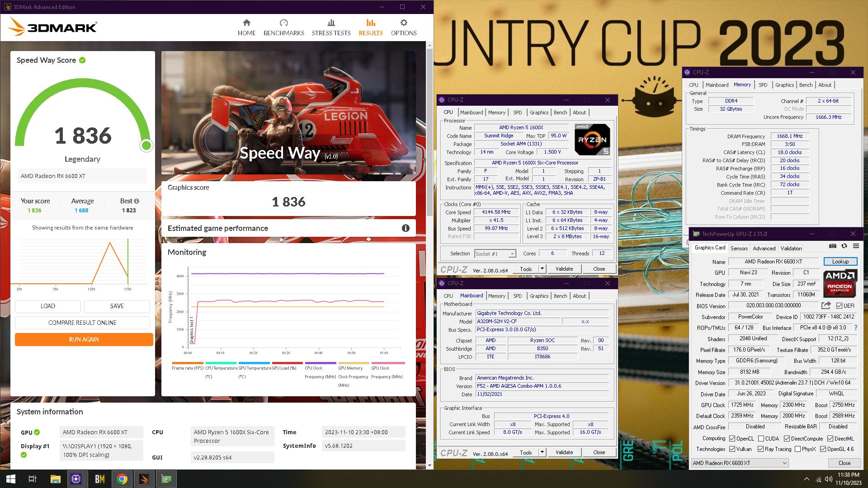
Task: Switch to GPU-Z via its taskbar icon
Action: (166, 479)
